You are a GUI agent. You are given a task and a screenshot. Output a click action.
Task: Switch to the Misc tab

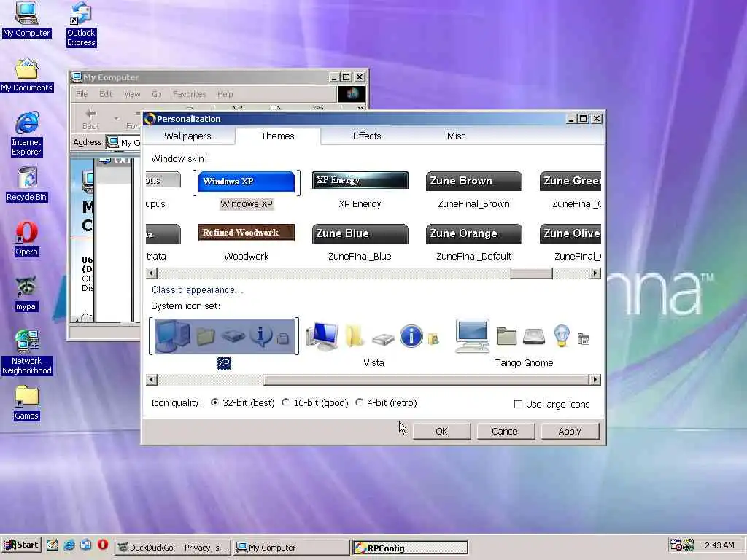pyautogui.click(x=456, y=136)
